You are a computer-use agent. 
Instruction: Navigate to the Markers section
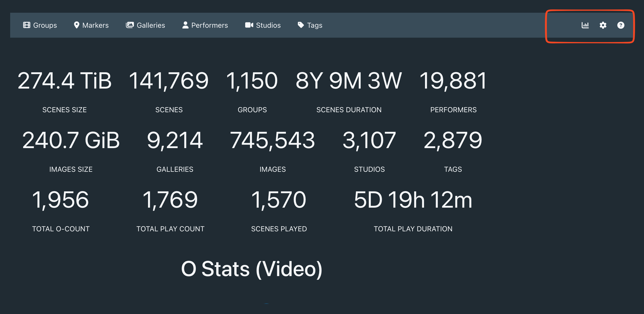(x=95, y=25)
